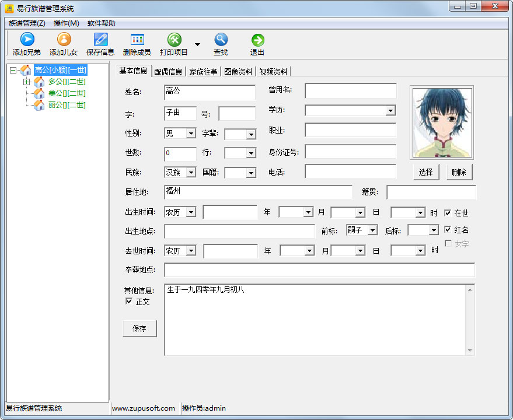
Task: Click the 电话 input field
Action: pyautogui.click(x=350, y=171)
